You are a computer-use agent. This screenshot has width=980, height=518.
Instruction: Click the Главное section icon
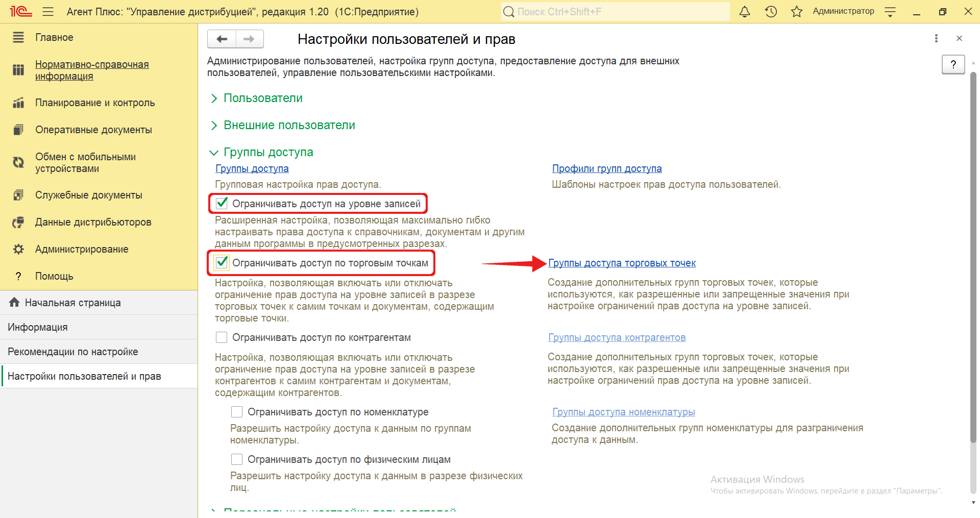(x=18, y=37)
